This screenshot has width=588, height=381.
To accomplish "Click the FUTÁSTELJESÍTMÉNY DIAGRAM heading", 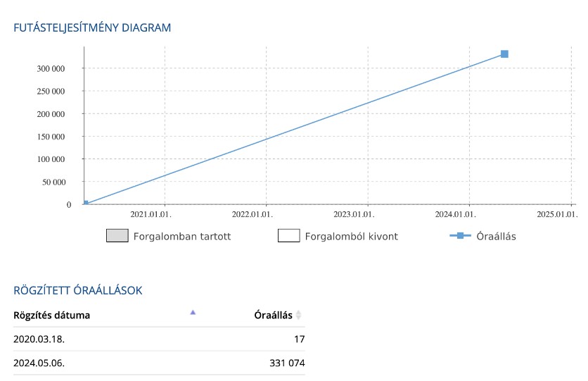I will (92, 27).
